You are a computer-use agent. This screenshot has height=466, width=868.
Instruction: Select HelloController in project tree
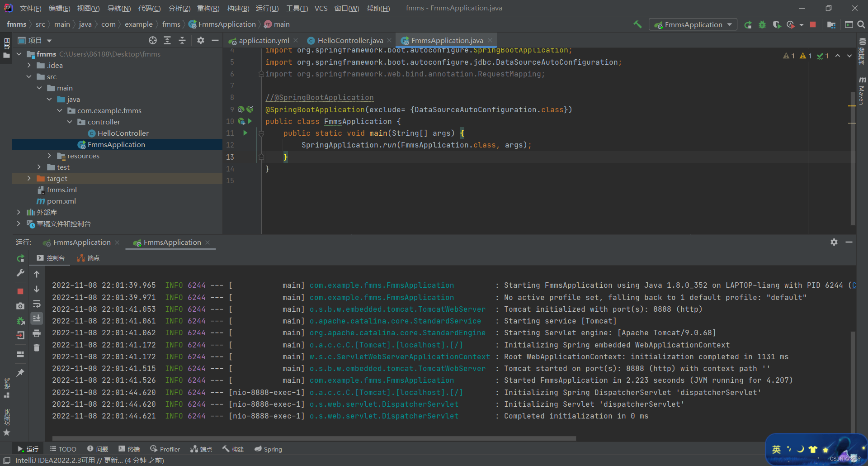pos(123,133)
